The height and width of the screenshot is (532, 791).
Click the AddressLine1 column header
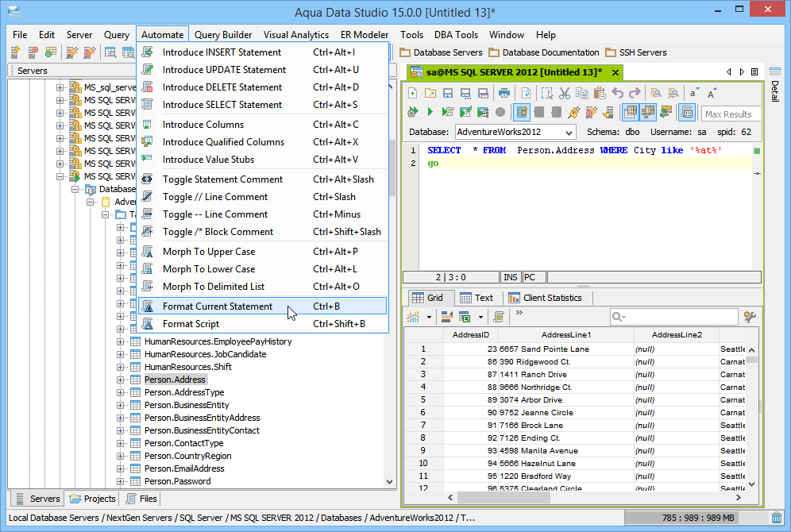tap(566, 335)
